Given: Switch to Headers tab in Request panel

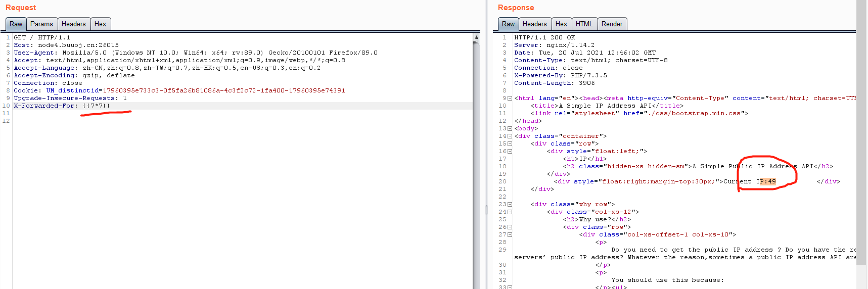Looking at the screenshot, I should point(74,24).
